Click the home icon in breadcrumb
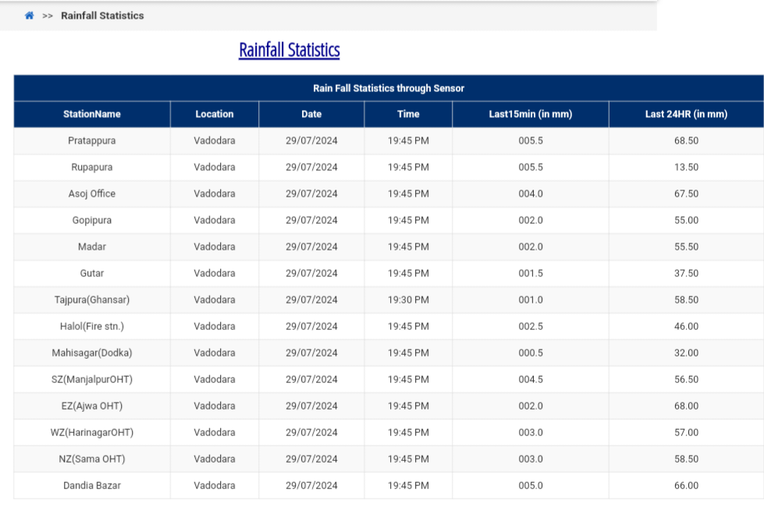The width and height of the screenshot is (764, 532). pyautogui.click(x=30, y=16)
